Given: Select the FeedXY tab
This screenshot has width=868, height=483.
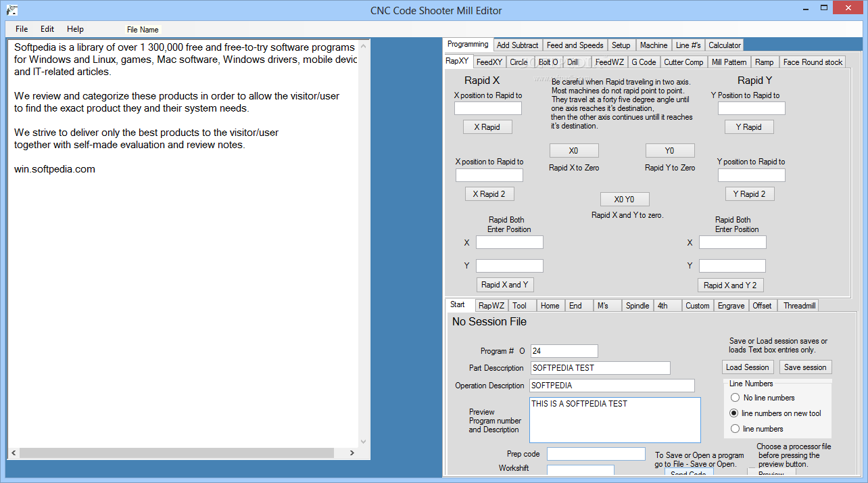Looking at the screenshot, I should pos(489,62).
